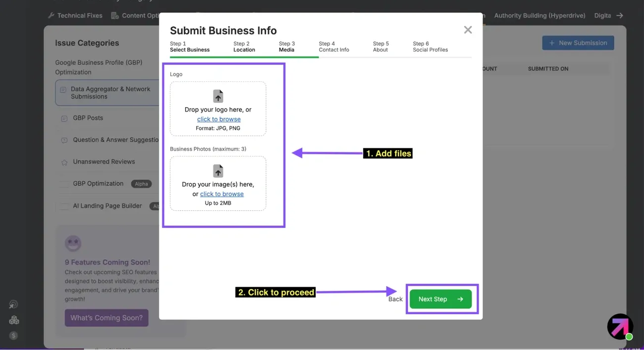Click the GBP Posts sidebar icon
Image resolution: width=644 pixels, height=350 pixels.
click(64, 118)
